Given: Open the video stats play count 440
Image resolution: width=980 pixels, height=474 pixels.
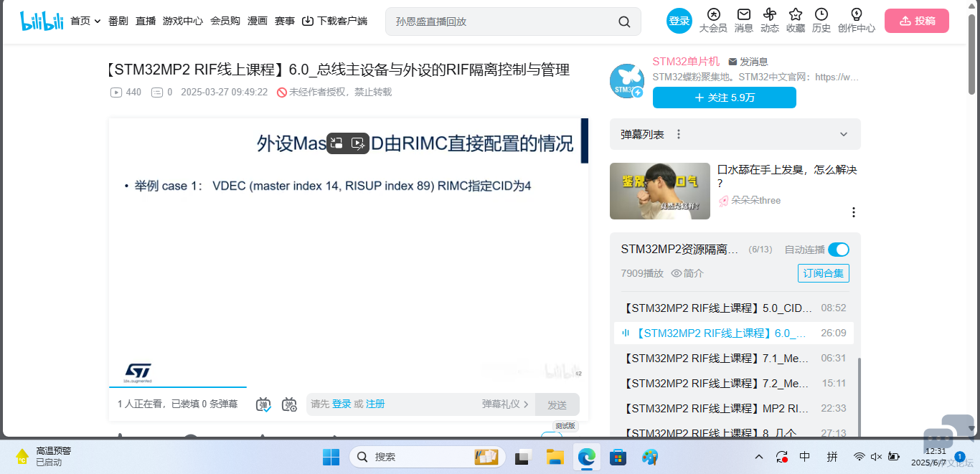Looking at the screenshot, I should [x=126, y=92].
